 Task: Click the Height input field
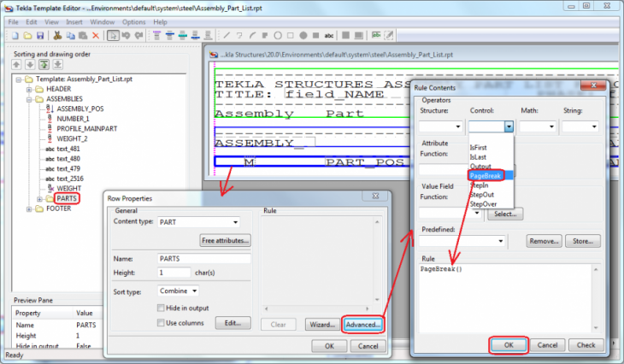pyautogui.click(x=174, y=273)
